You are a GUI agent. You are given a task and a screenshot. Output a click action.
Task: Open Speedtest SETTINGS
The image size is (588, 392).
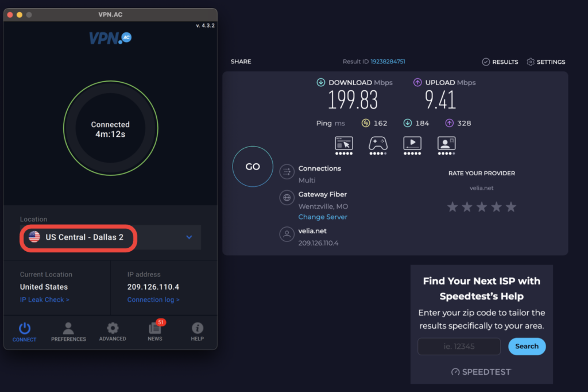coord(546,62)
